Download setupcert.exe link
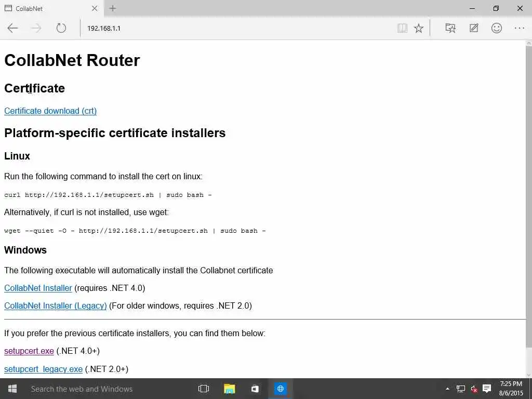This screenshot has height=399, width=532. click(29, 351)
